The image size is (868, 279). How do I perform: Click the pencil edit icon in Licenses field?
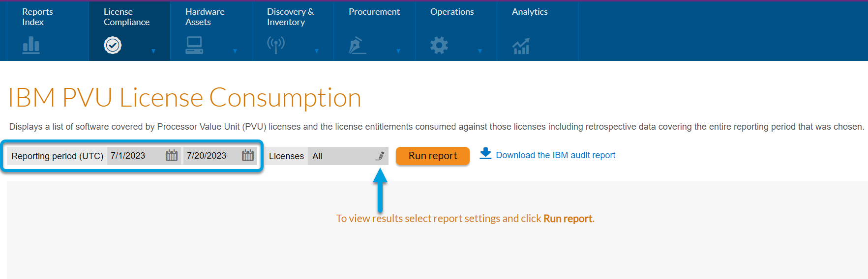(380, 156)
